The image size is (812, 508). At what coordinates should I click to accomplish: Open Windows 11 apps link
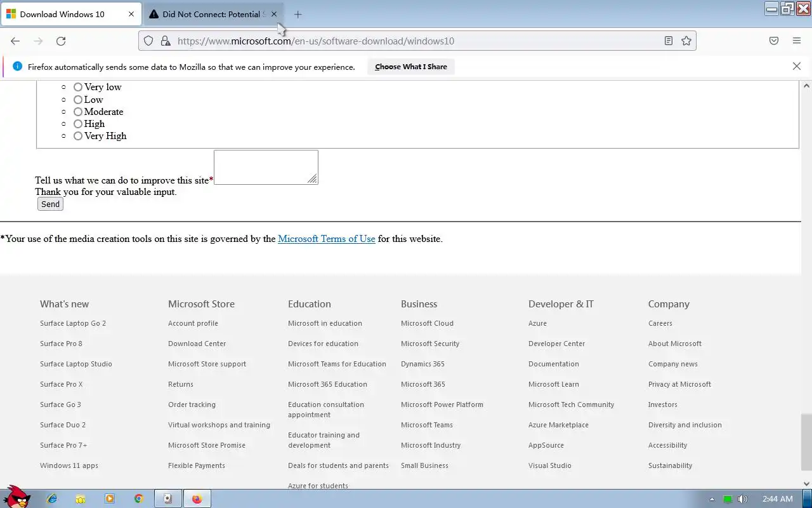coord(69,465)
